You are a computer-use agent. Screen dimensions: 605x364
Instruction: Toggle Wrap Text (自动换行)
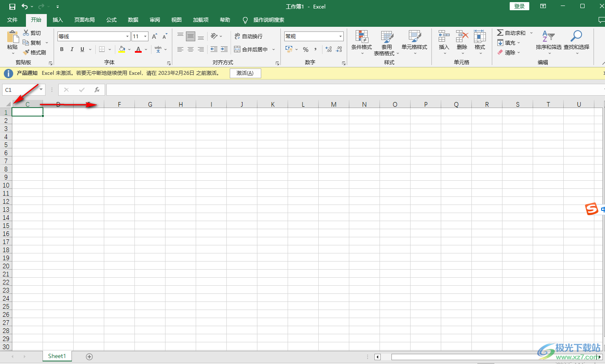pyautogui.click(x=248, y=37)
